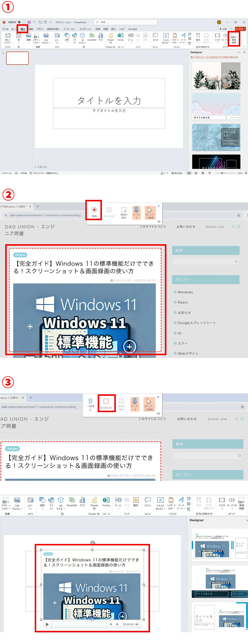Click the zoom slider in PowerPoint status bar
Screen dimensions: 248x644
222,173
